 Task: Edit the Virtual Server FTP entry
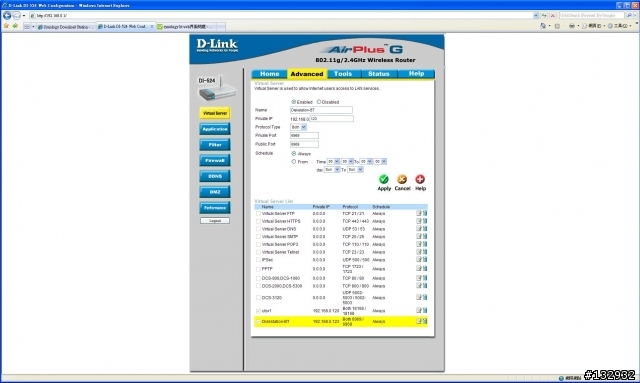tap(418, 213)
